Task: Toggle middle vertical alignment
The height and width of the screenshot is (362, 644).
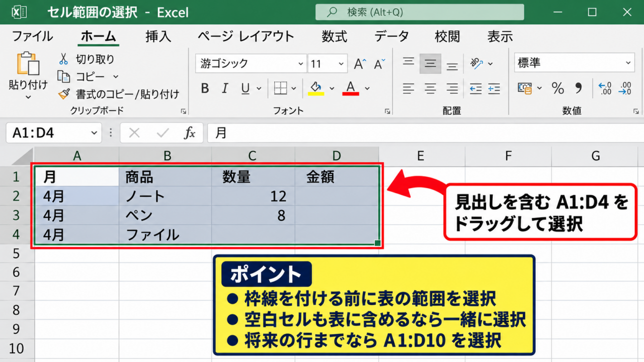Action: pyautogui.click(x=430, y=64)
